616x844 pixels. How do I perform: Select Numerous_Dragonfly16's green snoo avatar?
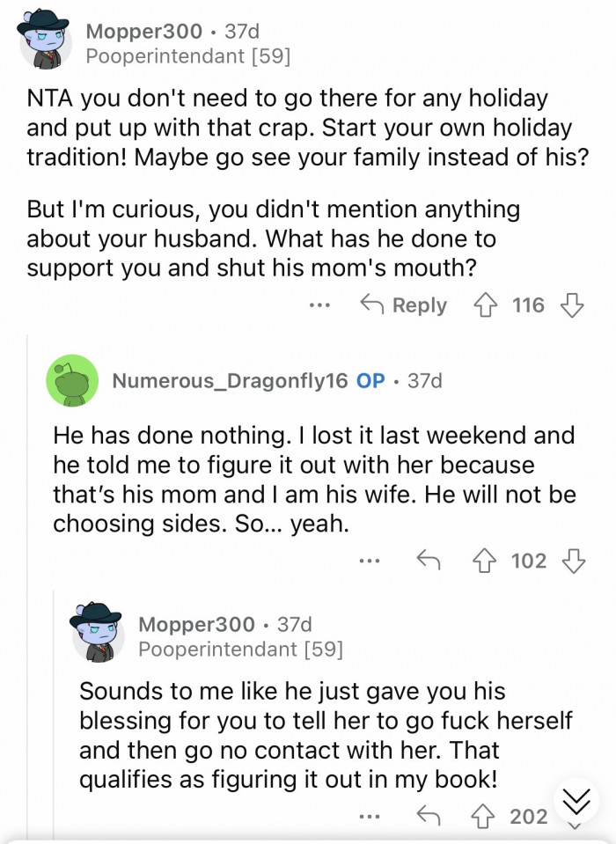[71, 381]
